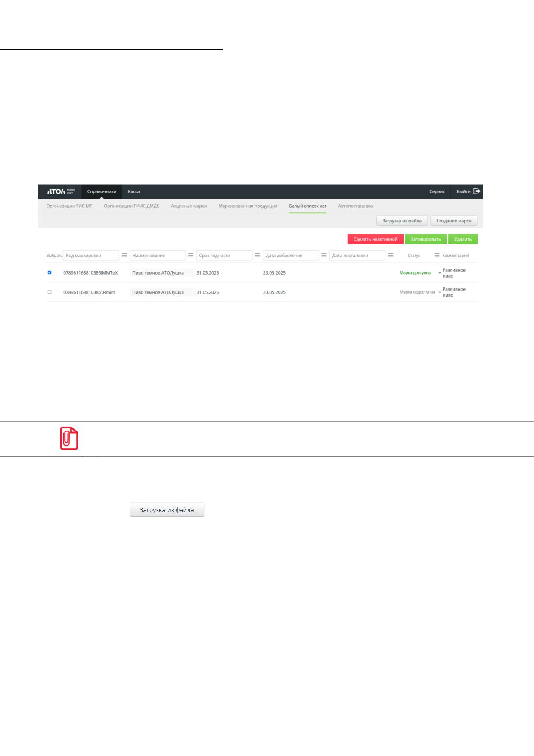Image resolution: width=534 pixels, height=756 pixels.
Task: Click the Создание марок button
Action: 454,221
